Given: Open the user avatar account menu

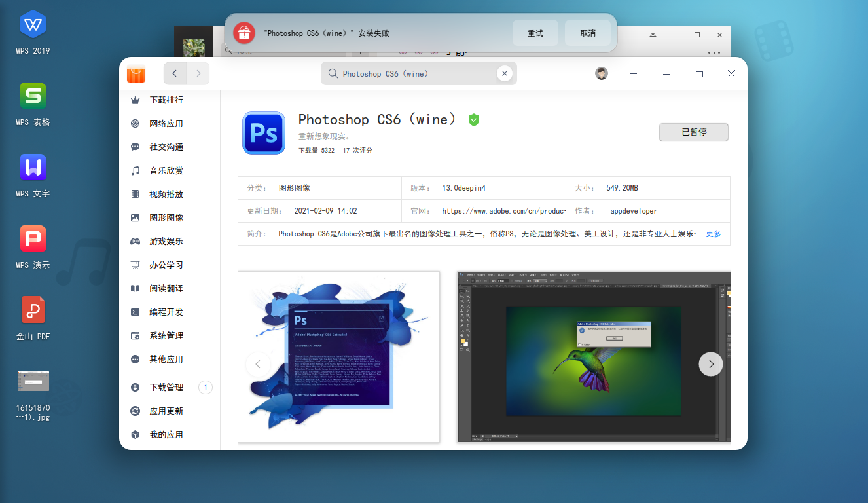Looking at the screenshot, I should 602,74.
